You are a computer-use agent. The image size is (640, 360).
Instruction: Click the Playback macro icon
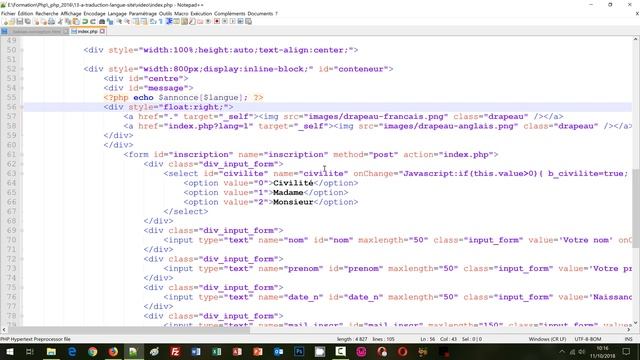[232, 22]
